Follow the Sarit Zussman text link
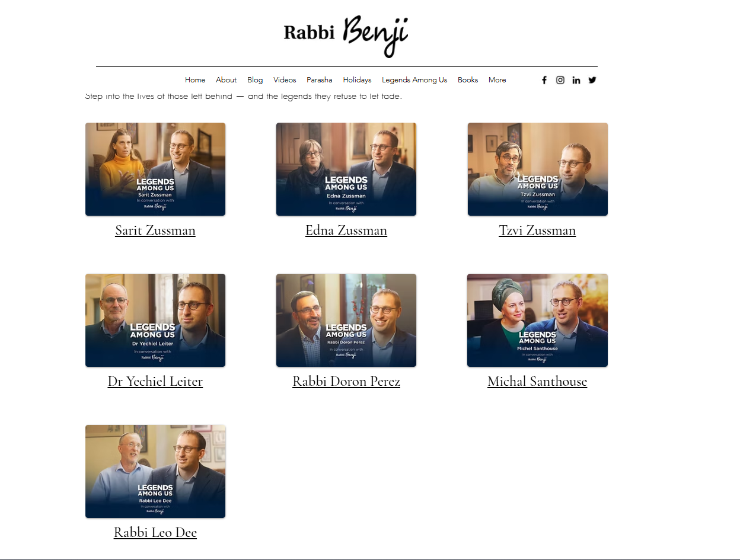The width and height of the screenshot is (740, 560). click(x=155, y=231)
